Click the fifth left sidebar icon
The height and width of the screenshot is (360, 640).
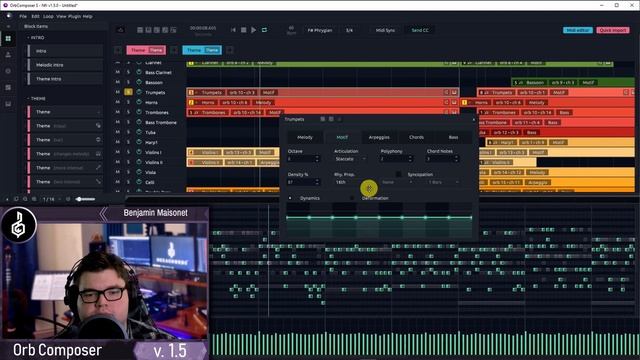click(8, 104)
